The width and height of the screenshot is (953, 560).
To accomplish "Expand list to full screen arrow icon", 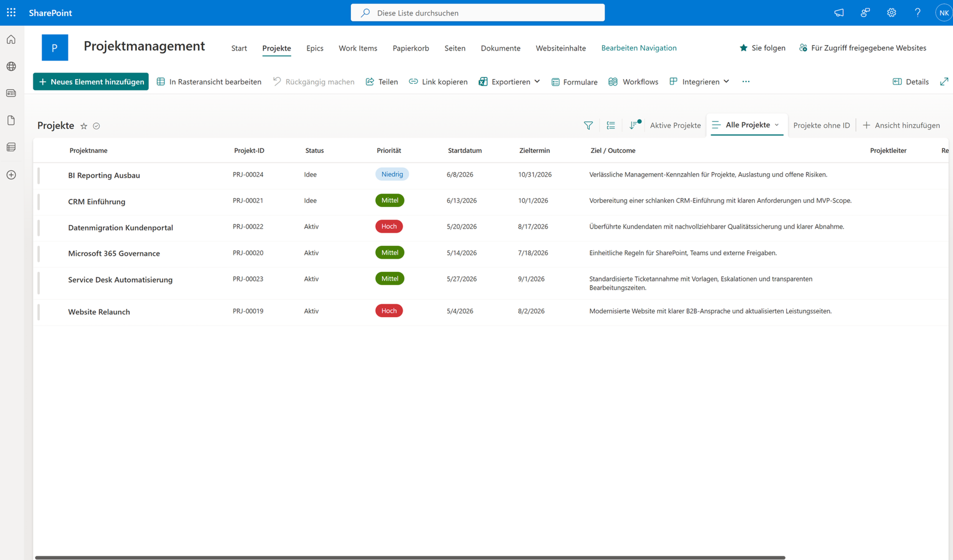I will (x=944, y=82).
